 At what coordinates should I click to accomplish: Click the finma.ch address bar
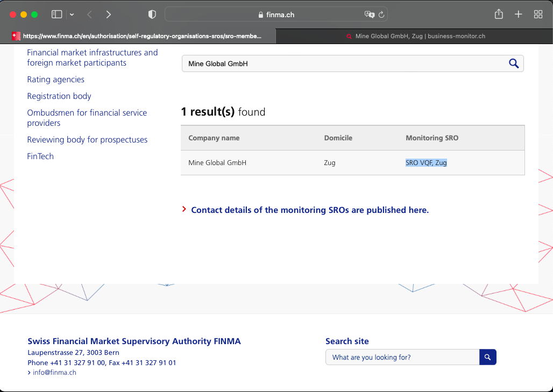pyautogui.click(x=276, y=15)
